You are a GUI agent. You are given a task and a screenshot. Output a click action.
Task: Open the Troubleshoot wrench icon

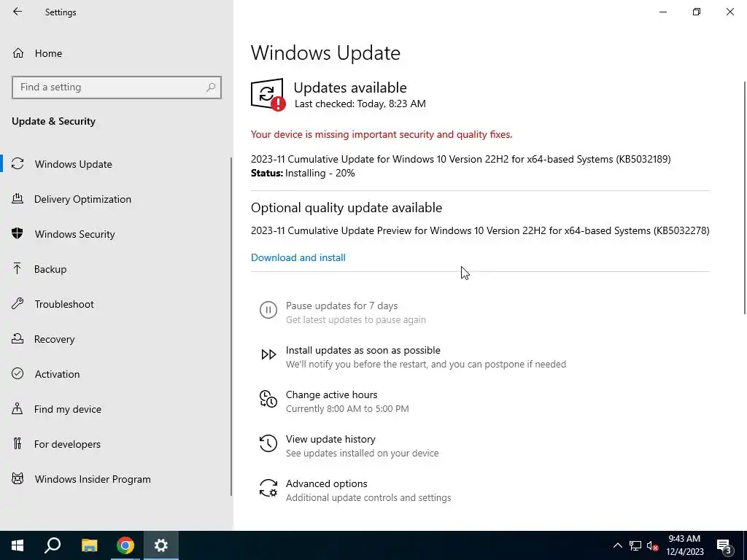[x=18, y=304]
